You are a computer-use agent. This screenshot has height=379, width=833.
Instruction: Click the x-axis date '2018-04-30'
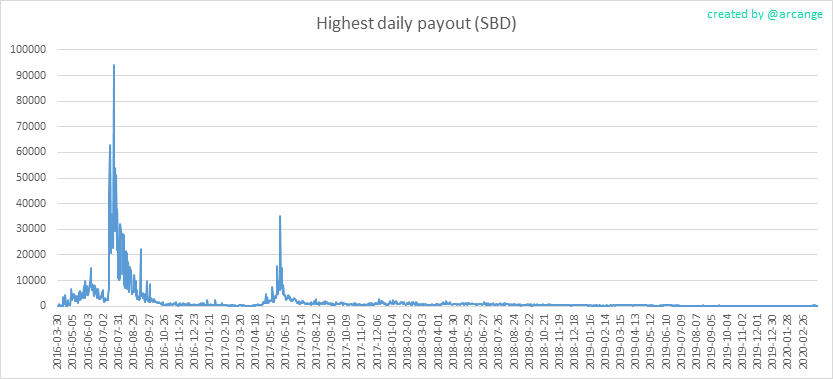[453, 341]
